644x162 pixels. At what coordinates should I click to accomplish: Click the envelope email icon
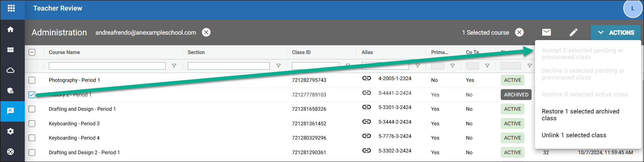pyautogui.click(x=546, y=32)
